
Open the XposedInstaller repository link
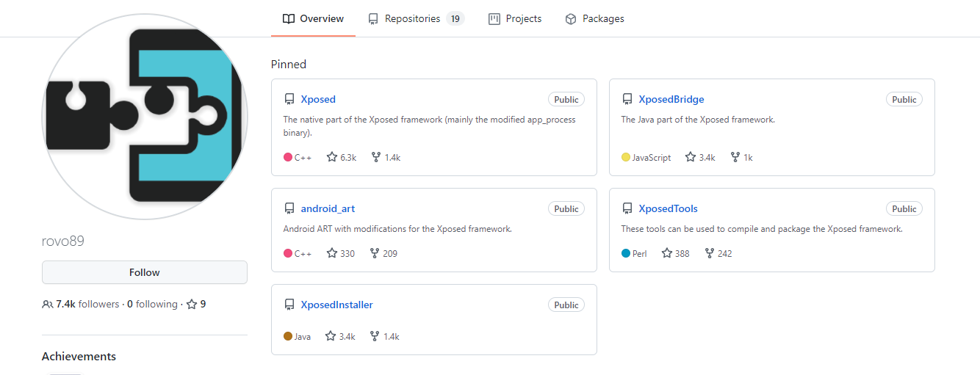pyautogui.click(x=337, y=305)
